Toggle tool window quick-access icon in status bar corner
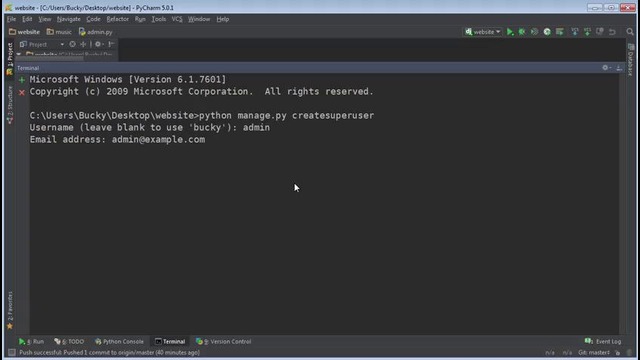 pyautogui.click(x=12, y=352)
